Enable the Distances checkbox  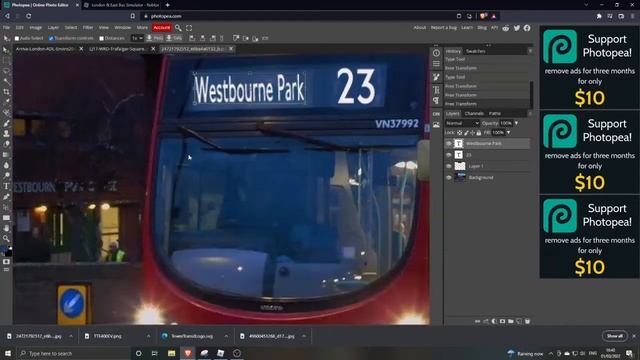(101, 38)
